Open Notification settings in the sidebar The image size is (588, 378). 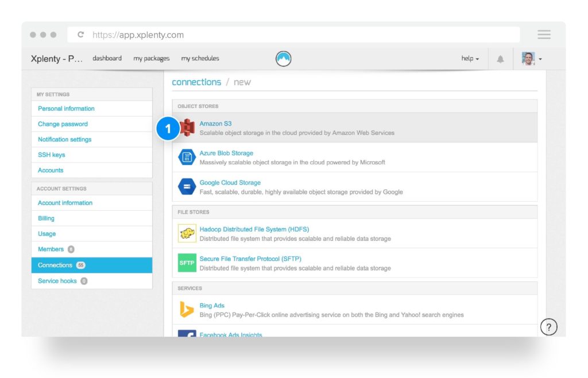(x=64, y=139)
